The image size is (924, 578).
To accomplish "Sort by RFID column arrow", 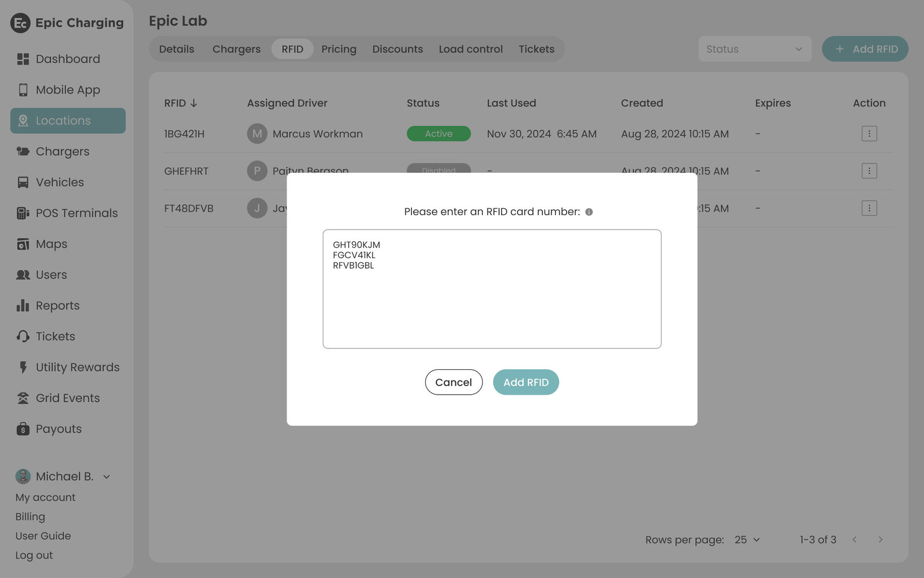I will click(x=194, y=103).
